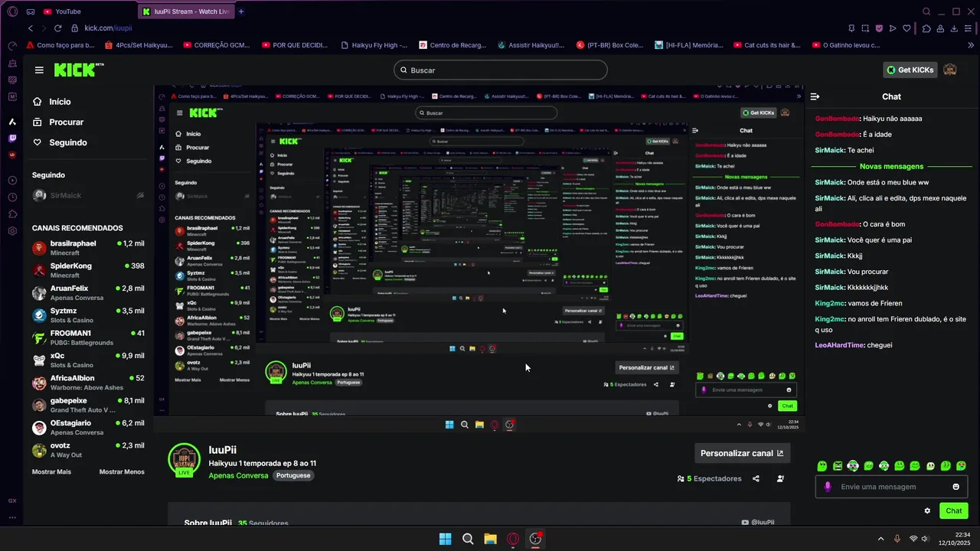Insert the first green blob emote
Viewport: 980px width, 551px height.
[822, 465]
